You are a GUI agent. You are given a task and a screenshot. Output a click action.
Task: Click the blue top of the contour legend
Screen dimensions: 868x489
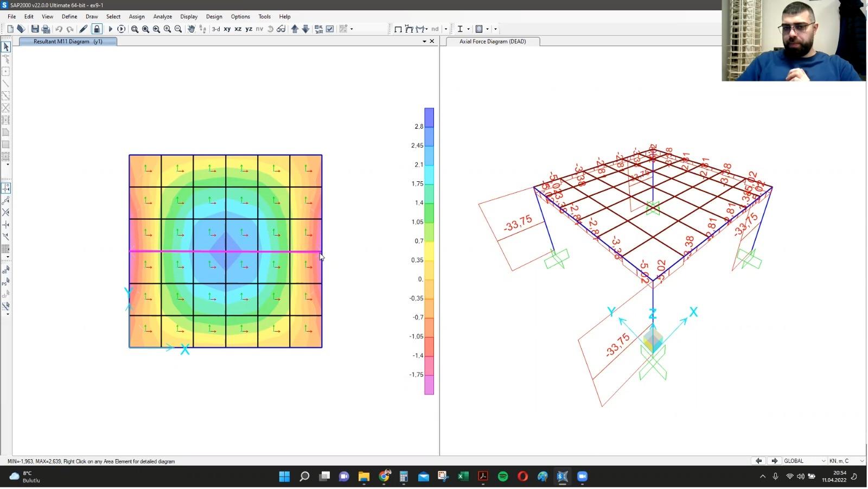click(x=429, y=117)
